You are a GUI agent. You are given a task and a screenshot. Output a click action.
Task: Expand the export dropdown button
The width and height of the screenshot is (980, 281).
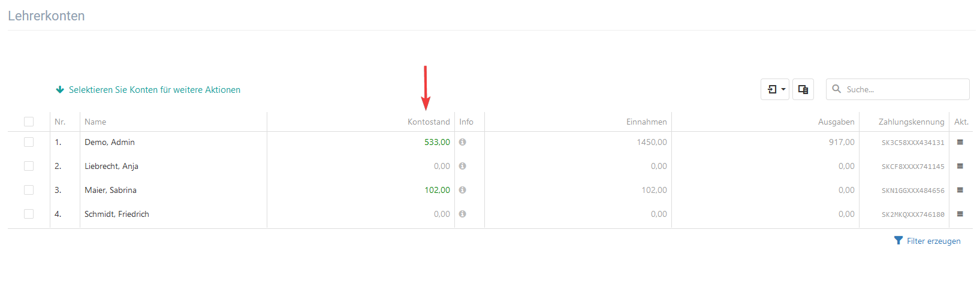pyautogui.click(x=775, y=89)
